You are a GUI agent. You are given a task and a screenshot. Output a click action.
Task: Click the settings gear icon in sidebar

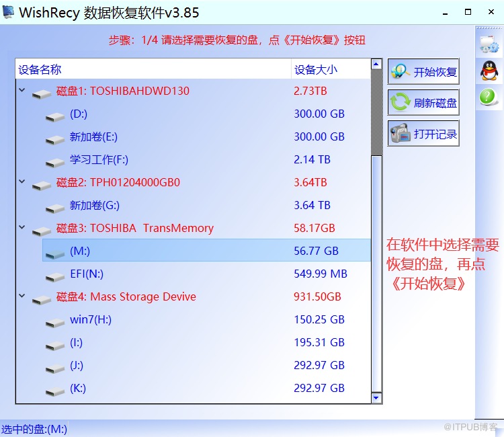point(489,44)
